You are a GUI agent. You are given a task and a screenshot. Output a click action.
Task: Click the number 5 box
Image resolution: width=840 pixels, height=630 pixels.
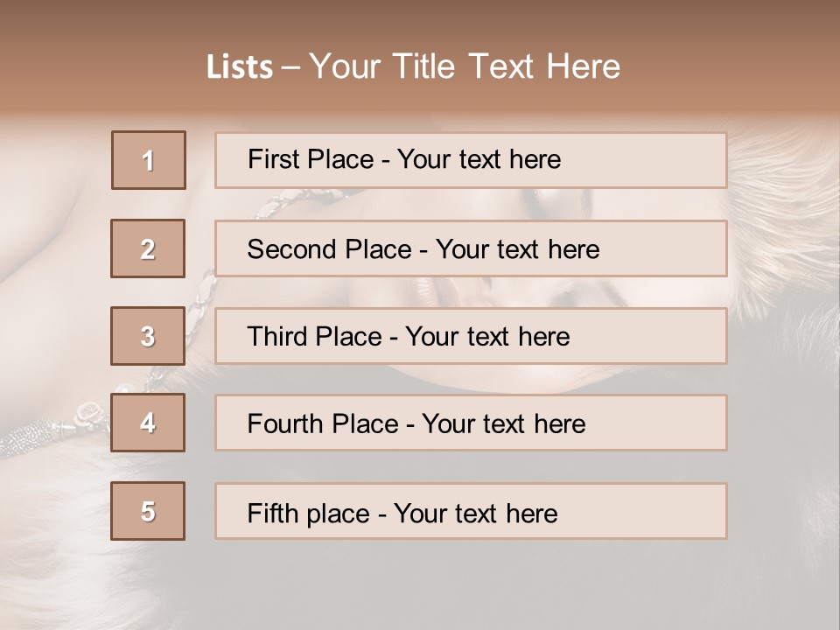(148, 511)
